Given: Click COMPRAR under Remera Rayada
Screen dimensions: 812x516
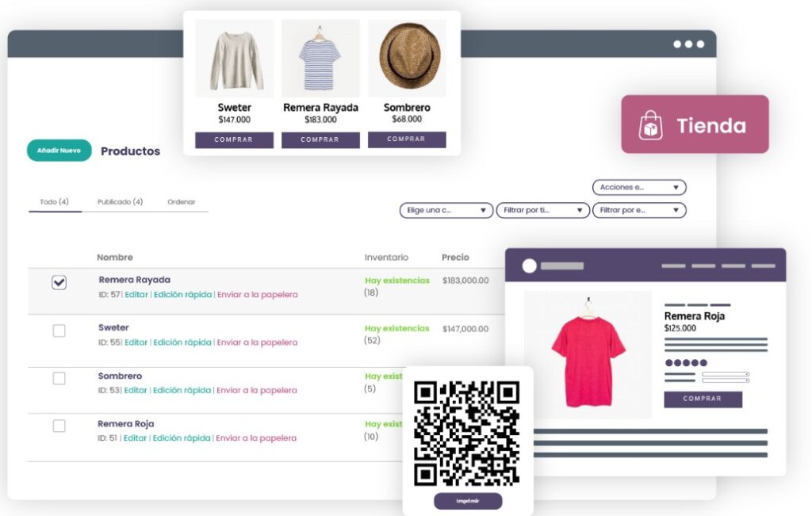Looking at the screenshot, I should pos(320,140).
